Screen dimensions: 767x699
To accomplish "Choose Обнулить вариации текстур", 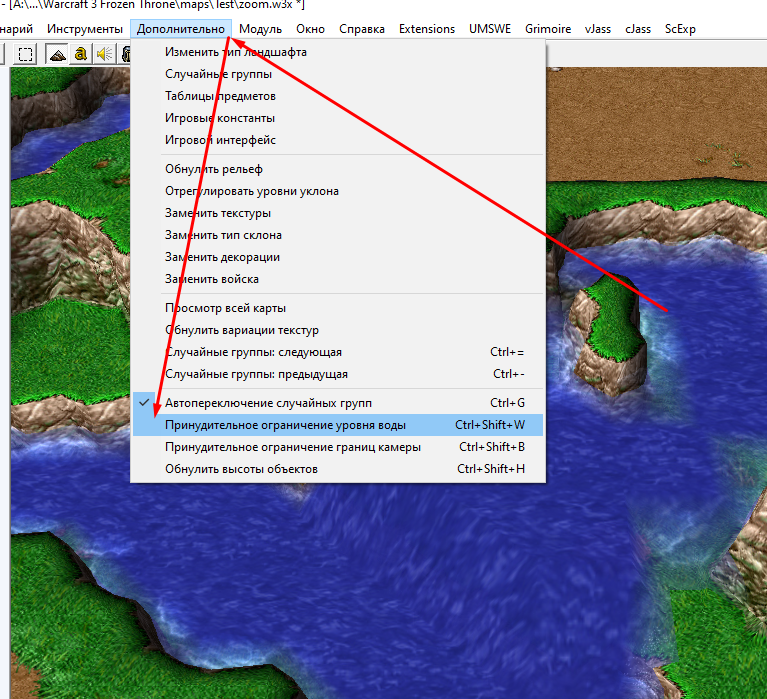I will tap(338, 330).
